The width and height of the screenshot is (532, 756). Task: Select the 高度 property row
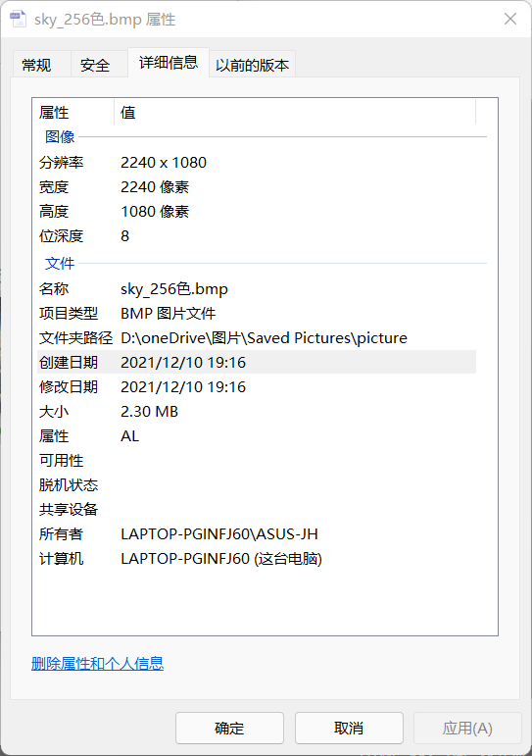pos(257,212)
